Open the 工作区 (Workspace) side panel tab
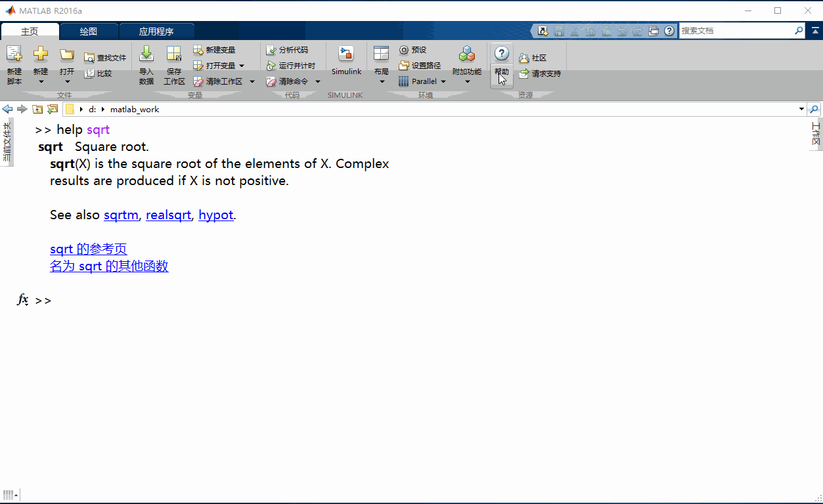The height and width of the screenshot is (504, 823). 816,135
